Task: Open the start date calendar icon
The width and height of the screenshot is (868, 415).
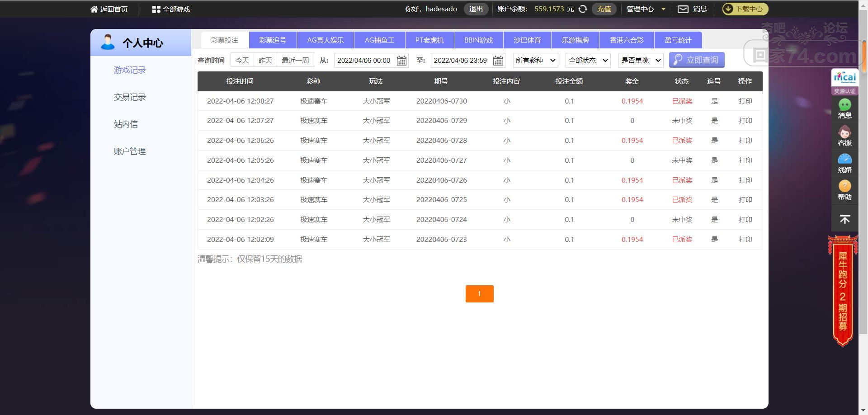Action: (401, 61)
